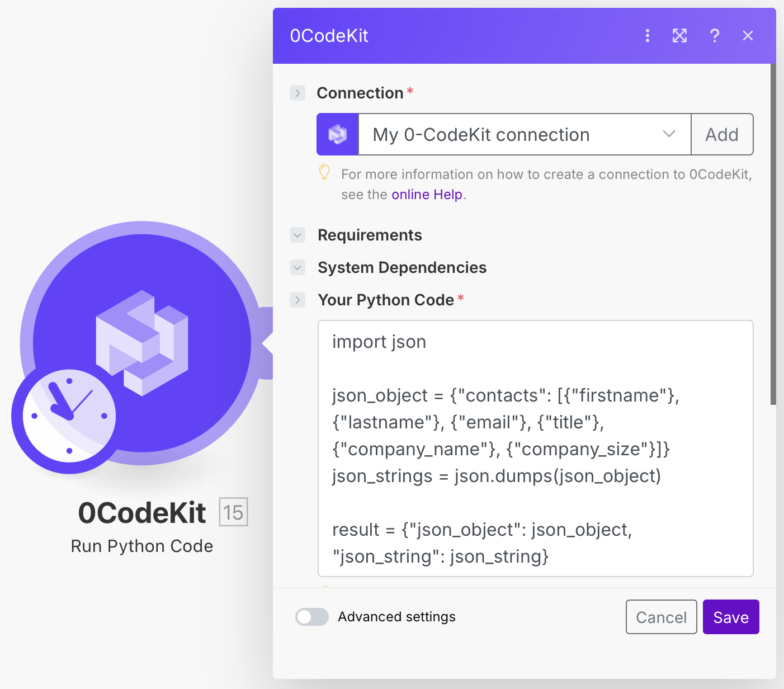Click the 'Run Python Code' module label
The image size is (784, 689).
(x=142, y=546)
